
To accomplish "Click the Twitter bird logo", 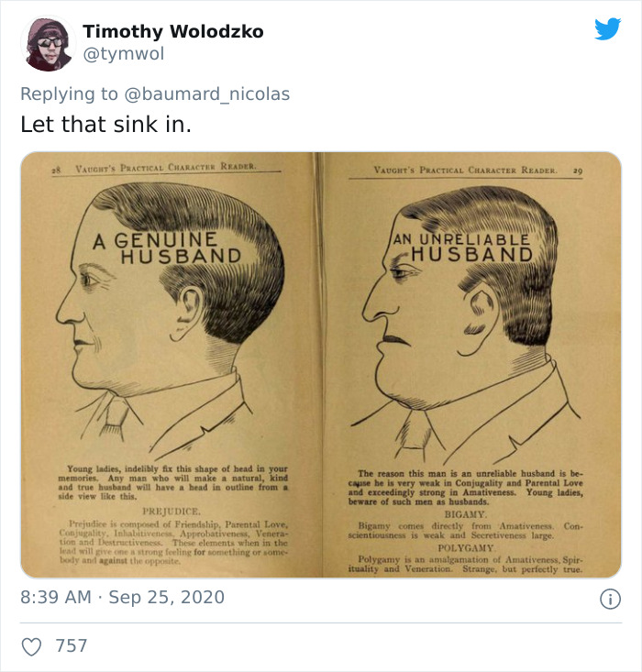I will [608, 28].
